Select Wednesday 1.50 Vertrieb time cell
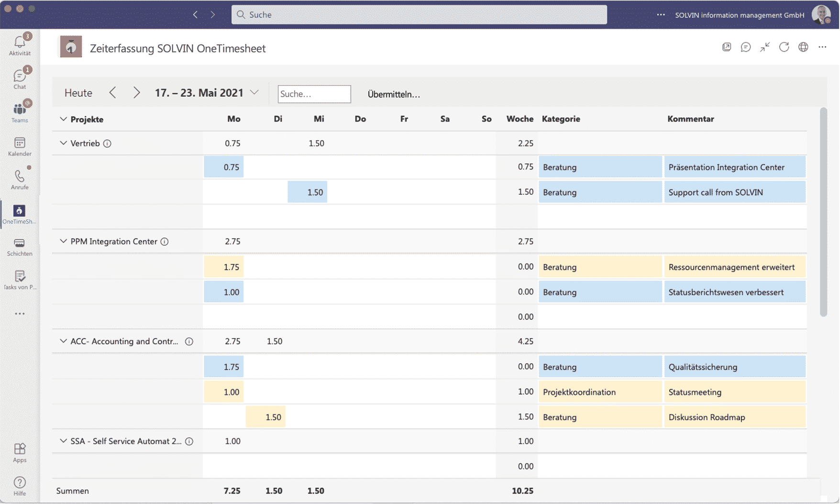Image resolution: width=840 pixels, height=504 pixels. point(308,192)
